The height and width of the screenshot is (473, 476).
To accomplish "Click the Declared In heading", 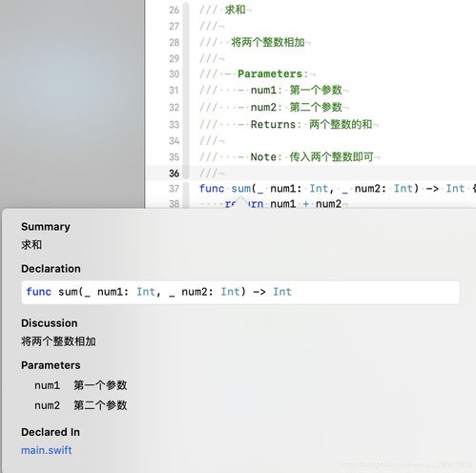I will click(51, 432).
